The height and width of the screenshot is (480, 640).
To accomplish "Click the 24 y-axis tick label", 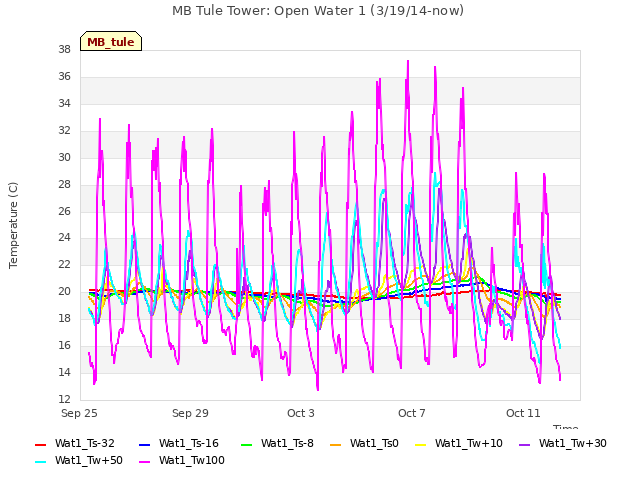I will [x=64, y=238].
